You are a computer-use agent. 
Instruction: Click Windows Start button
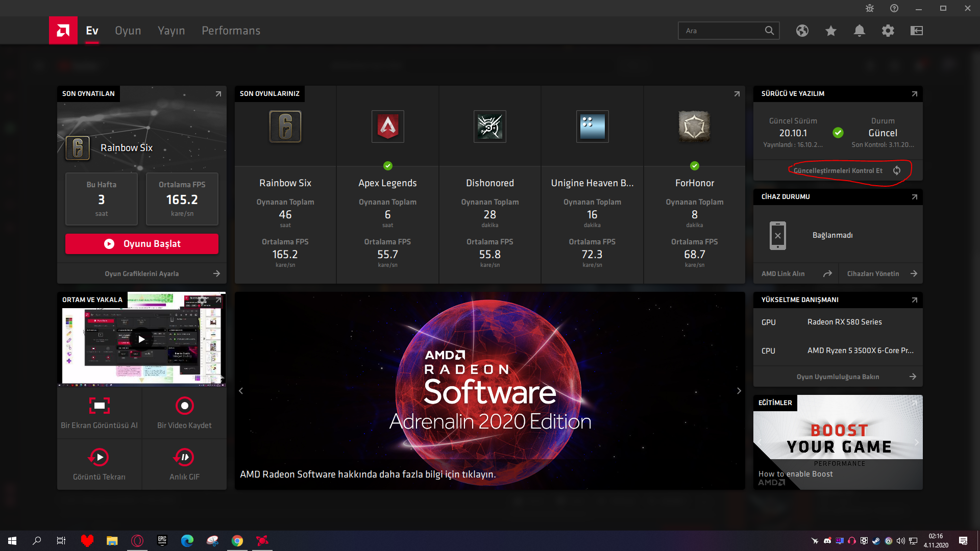[x=12, y=540]
